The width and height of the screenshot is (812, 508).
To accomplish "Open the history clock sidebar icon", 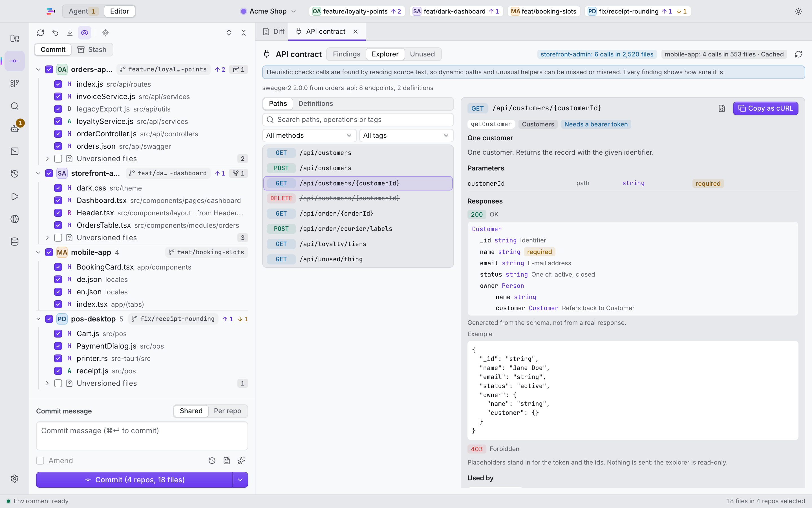I will [x=14, y=174].
